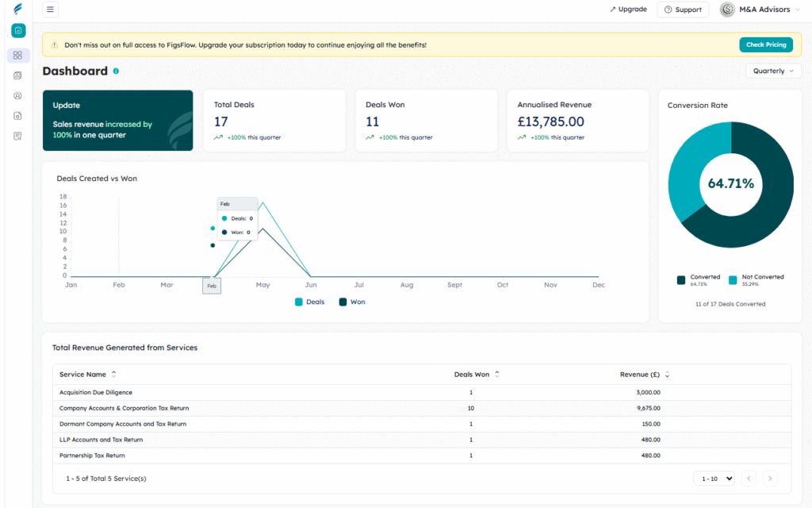Toggle the Deals series in the chart legend
This screenshot has width=812, height=508.
click(x=309, y=302)
